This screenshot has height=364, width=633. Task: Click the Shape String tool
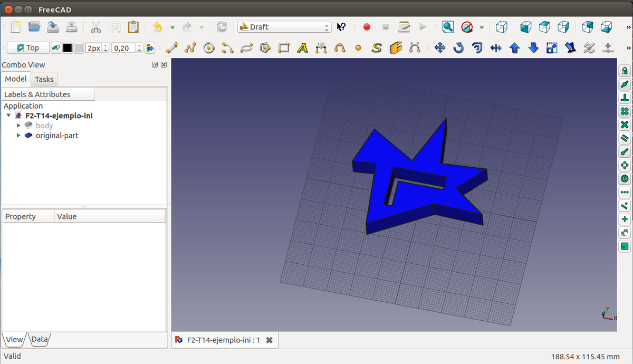[x=376, y=48]
